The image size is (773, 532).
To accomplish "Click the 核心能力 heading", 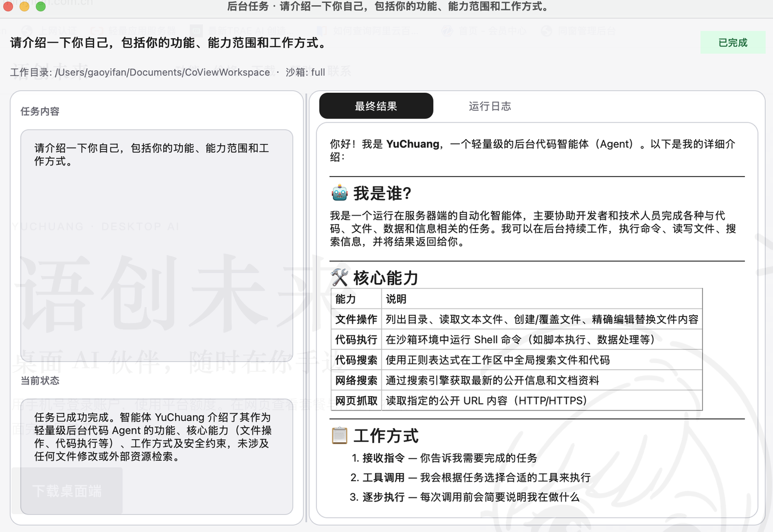I will pos(386,278).
